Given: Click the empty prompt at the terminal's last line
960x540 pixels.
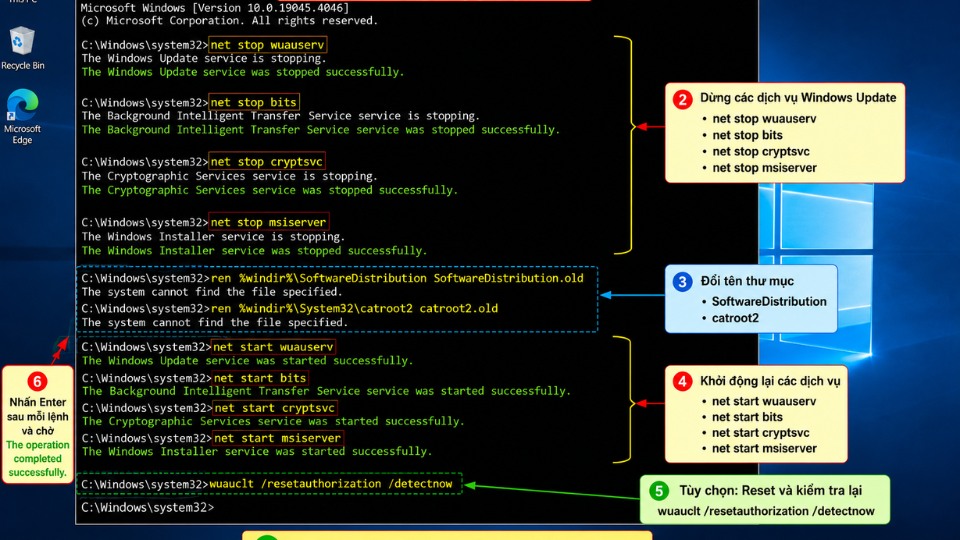Looking at the screenshot, I should [148, 508].
